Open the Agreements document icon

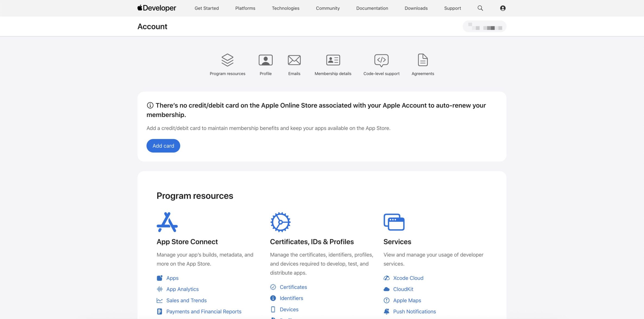(423, 60)
